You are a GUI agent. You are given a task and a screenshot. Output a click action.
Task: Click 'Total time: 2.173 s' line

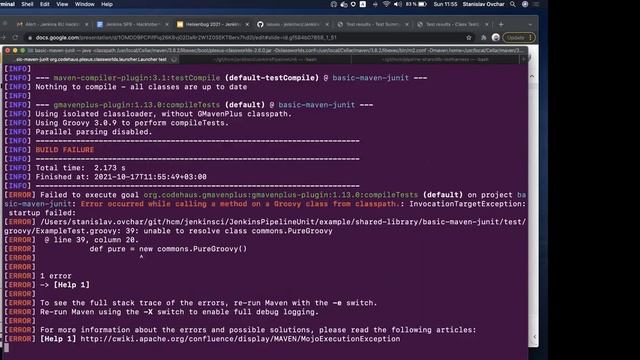pyautogui.click(x=80, y=168)
